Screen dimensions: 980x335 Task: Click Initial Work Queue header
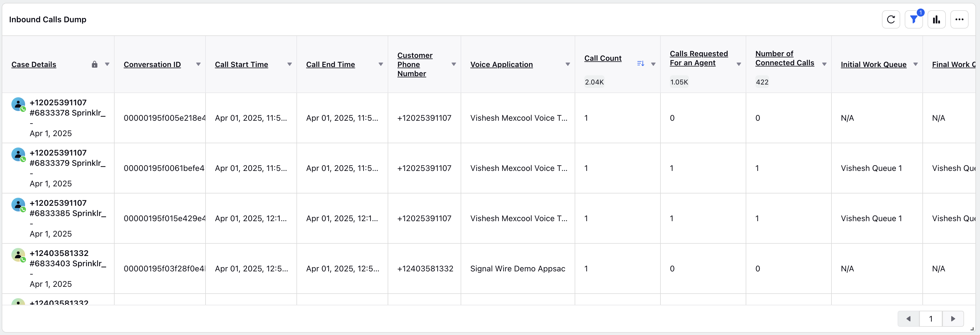coord(873,64)
